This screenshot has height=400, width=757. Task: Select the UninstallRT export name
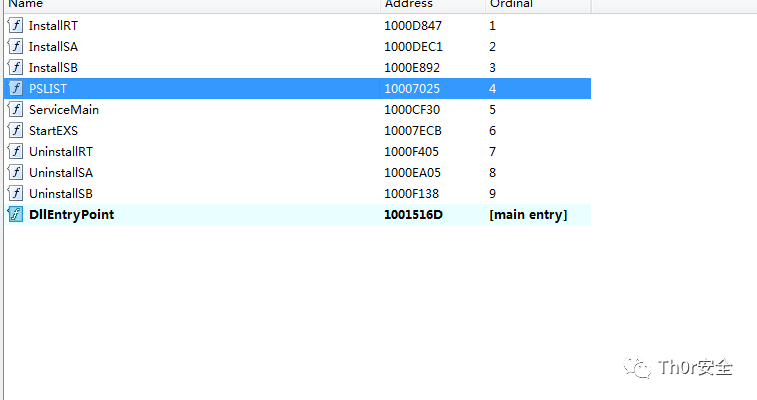coord(61,152)
